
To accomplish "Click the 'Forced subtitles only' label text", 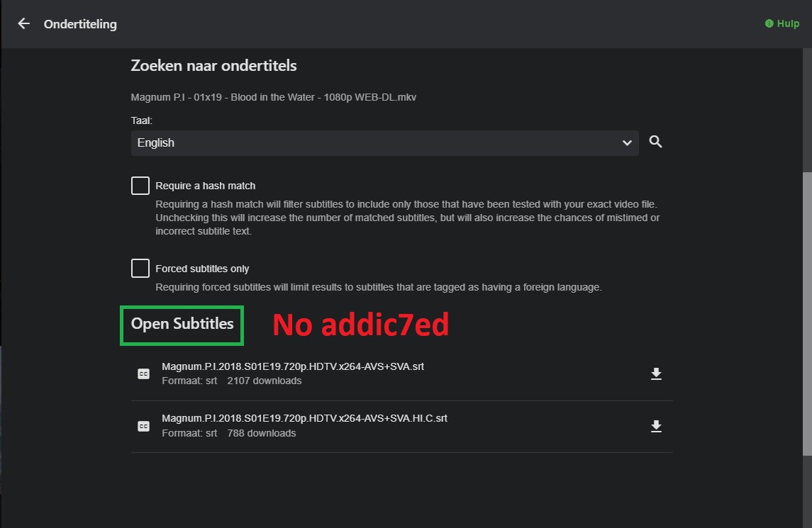I will [202, 269].
